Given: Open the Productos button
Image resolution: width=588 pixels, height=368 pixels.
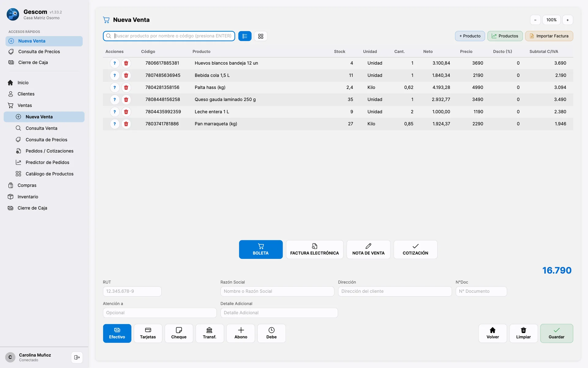Looking at the screenshot, I should 505,36.
